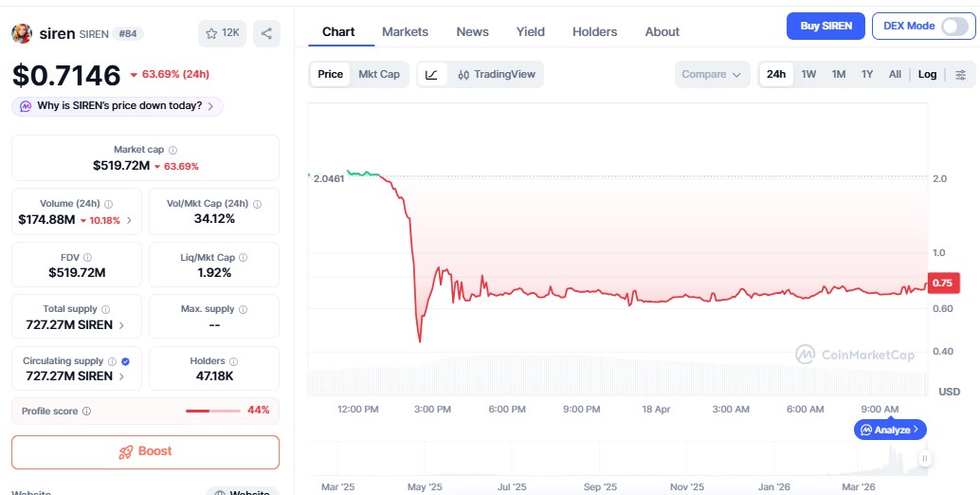Click Total supply info icon
The width and height of the screenshot is (980, 495).
pyautogui.click(x=105, y=309)
